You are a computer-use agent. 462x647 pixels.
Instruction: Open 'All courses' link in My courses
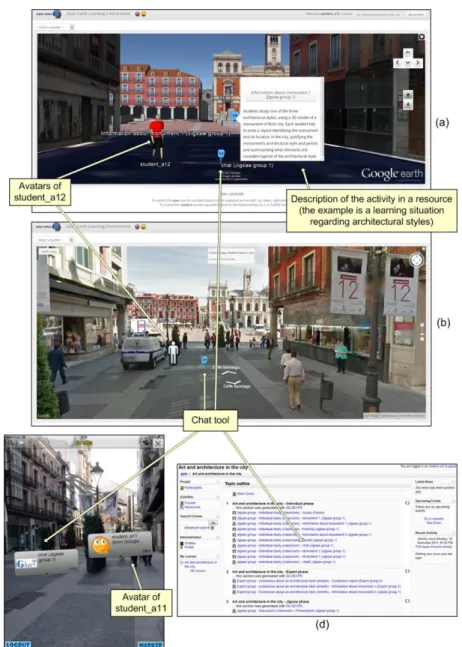pyautogui.click(x=198, y=571)
